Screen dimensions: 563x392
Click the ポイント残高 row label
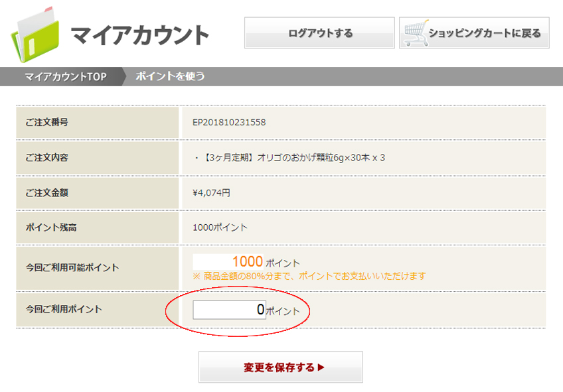(x=50, y=228)
